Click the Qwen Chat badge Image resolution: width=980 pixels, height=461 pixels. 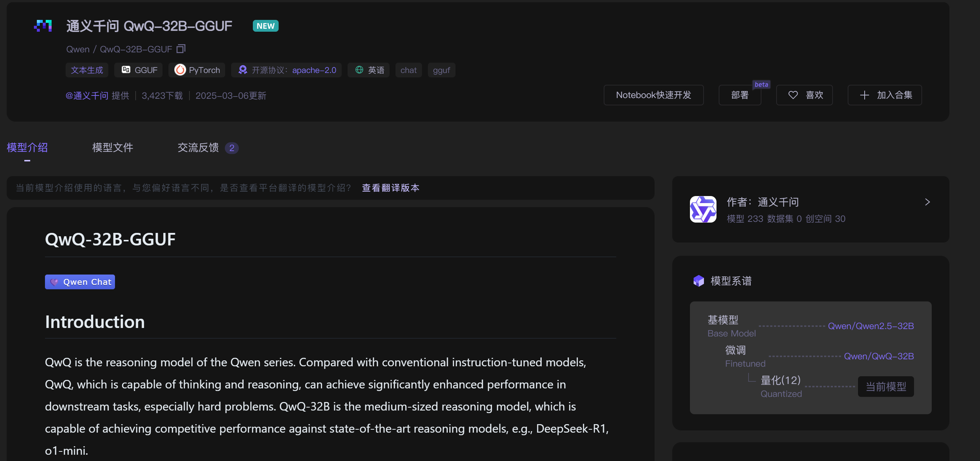point(80,282)
